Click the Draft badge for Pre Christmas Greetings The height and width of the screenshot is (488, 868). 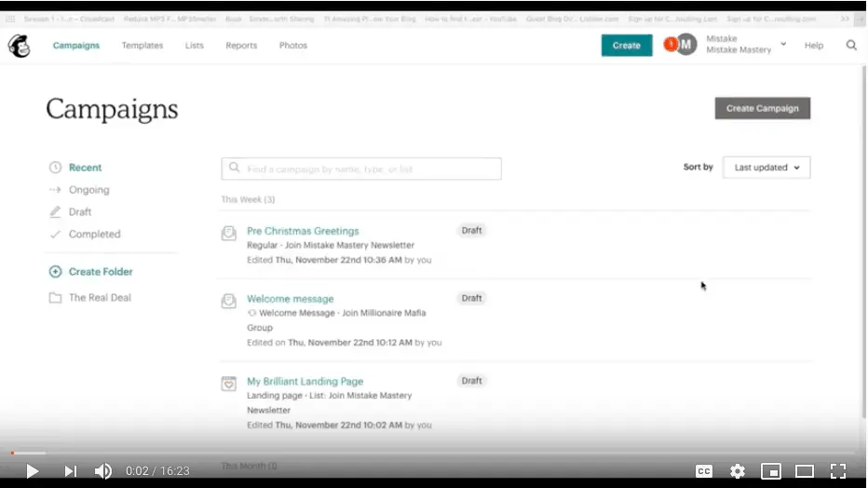point(471,230)
